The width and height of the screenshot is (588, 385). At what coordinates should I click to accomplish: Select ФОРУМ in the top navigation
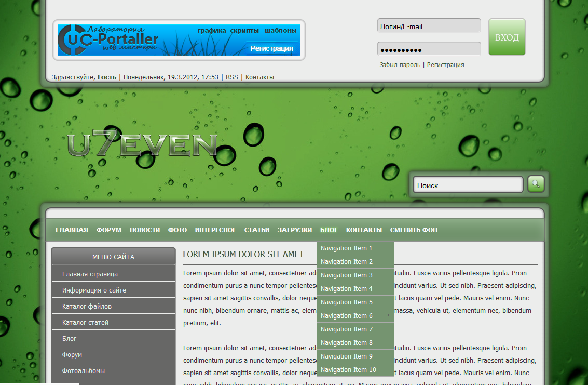(x=109, y=230)
